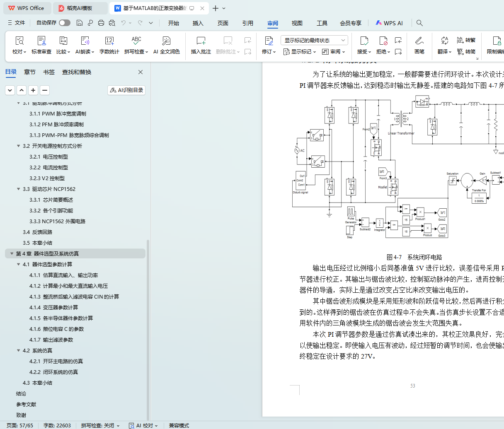Click the 翻译 translate icon
The height and width of the screenshot is (429, 504).
tap(444, 41)
